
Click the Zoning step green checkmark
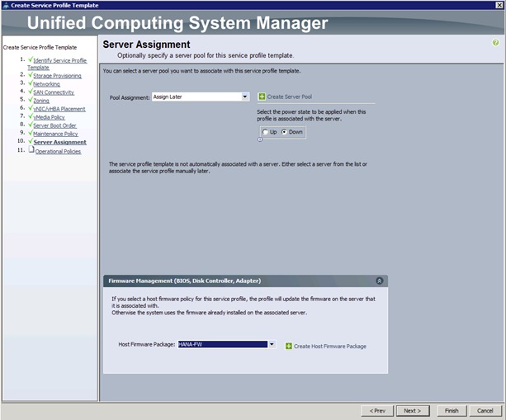point(31,100)
